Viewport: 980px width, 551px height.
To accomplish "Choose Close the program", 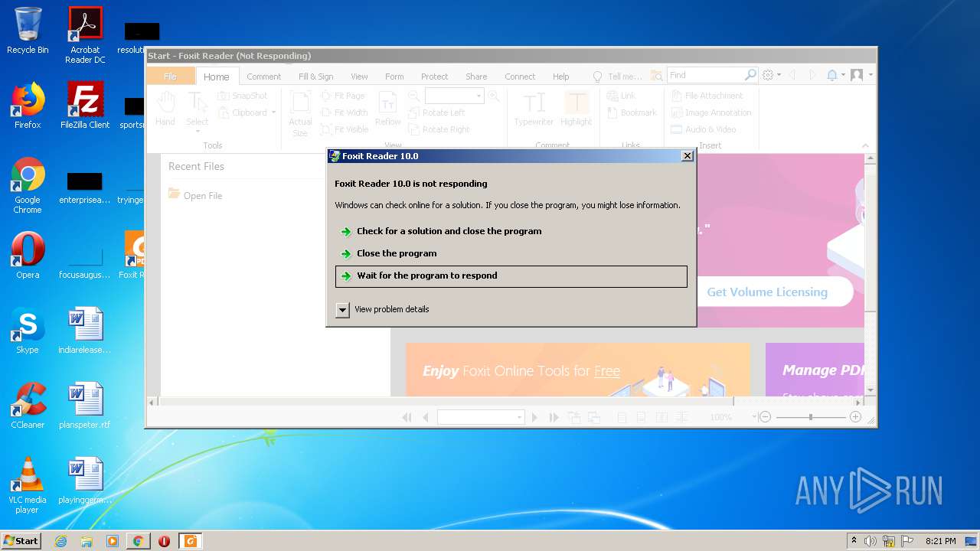I will click(x=511, y=253).
